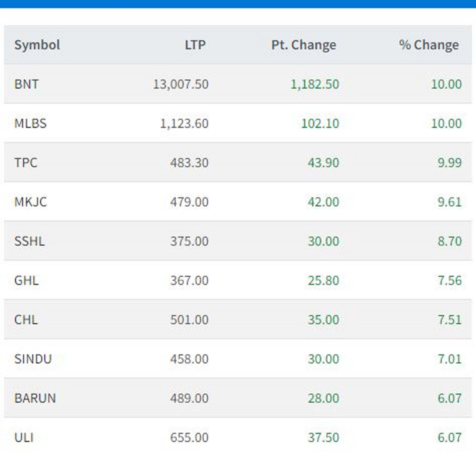
Task: Open the MKJC symbol link
Action: (x=31, y=202)
